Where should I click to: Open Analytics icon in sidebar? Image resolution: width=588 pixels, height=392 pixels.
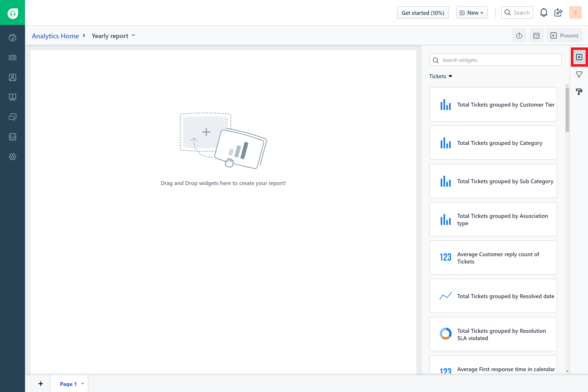pos(13,137)
